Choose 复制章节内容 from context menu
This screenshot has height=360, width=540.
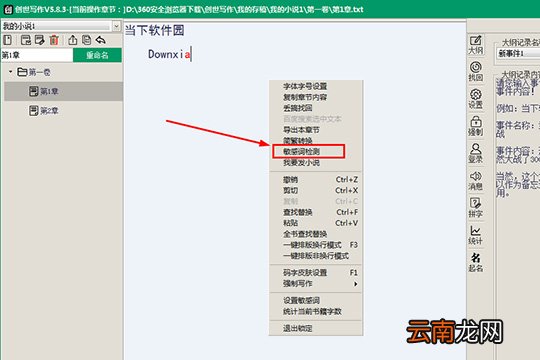[315, 97]
